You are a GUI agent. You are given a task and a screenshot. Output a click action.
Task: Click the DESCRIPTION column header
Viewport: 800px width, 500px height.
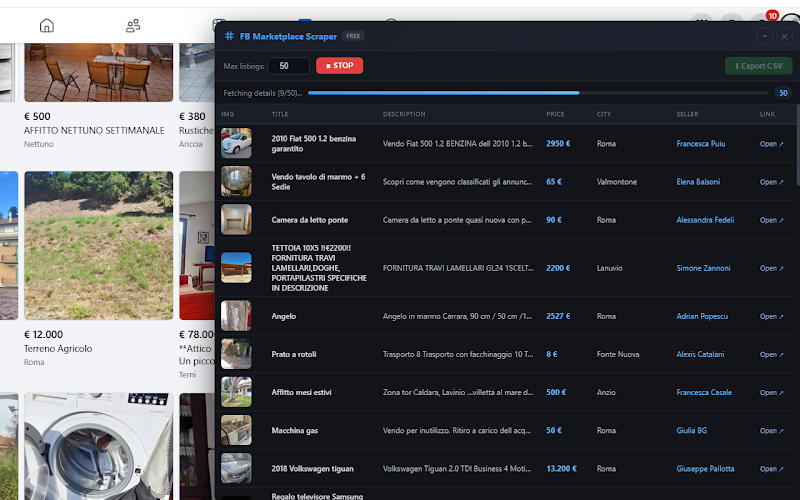[404, 114]
